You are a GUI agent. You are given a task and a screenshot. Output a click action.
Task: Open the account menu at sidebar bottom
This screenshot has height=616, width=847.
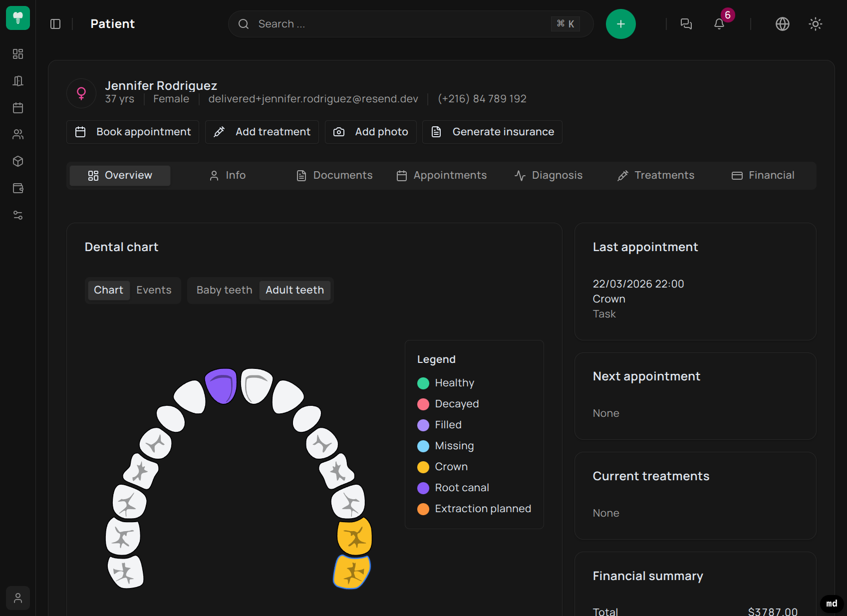pyautogui.click(x=18, y=598)
